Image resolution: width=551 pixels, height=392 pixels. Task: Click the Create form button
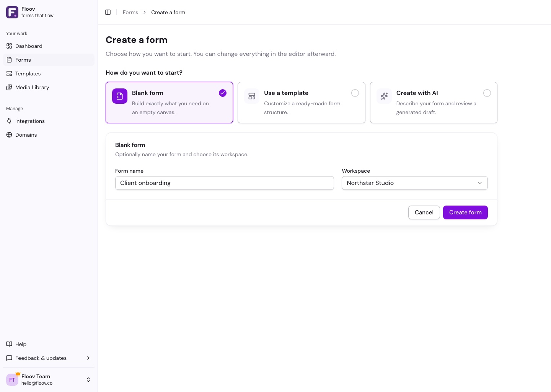coord(465,212)
